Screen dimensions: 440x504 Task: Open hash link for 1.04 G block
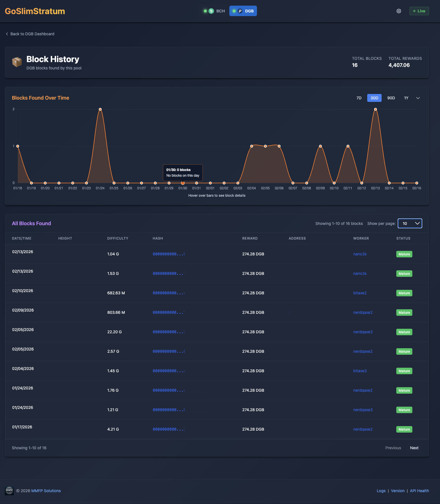[169, 254]
